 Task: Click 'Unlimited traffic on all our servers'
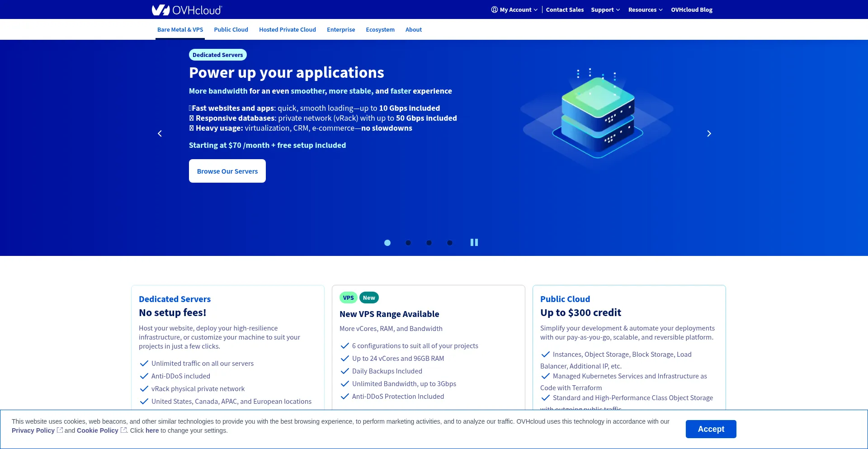(203, 364)
